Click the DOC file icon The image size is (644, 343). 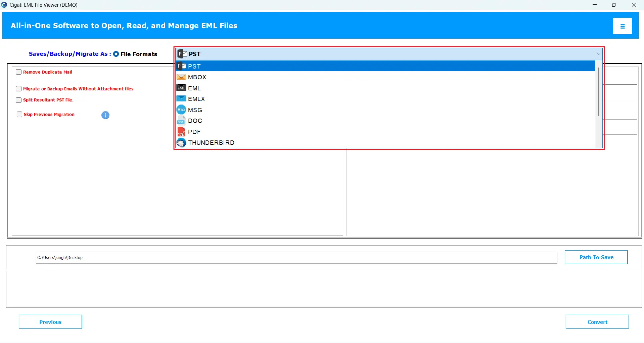[x=181, y=121]
